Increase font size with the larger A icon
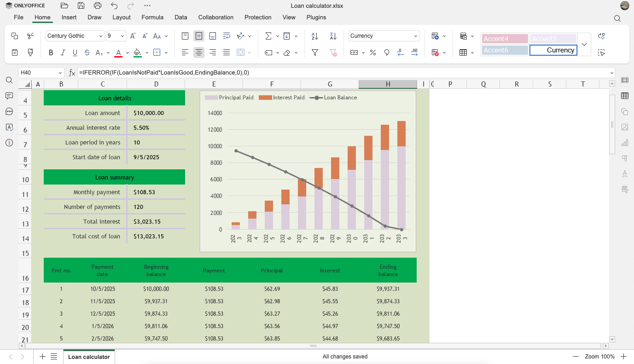 pos(133,36)
